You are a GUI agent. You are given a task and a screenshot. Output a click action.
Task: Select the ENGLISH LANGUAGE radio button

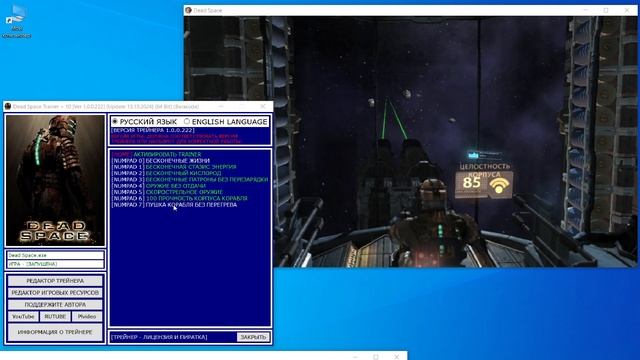tap(187, 122)
